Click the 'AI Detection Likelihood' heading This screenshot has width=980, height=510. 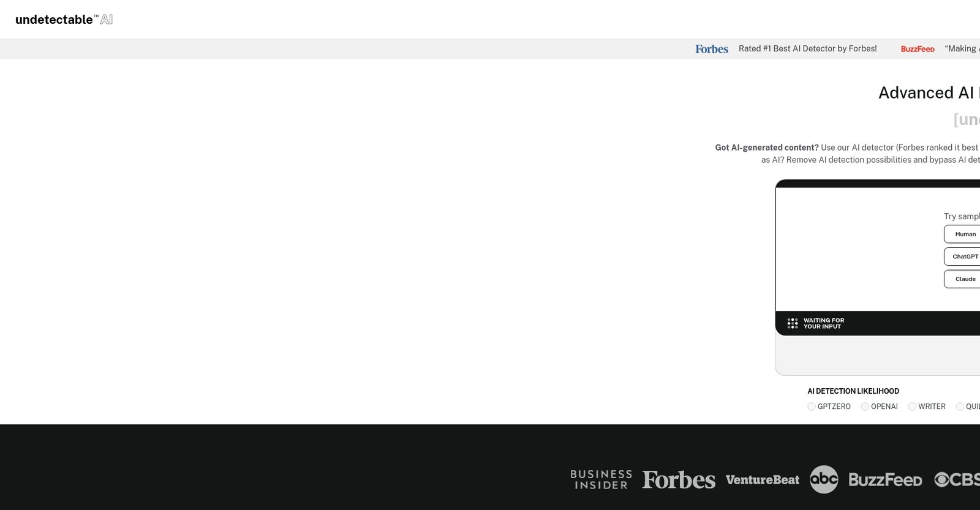click(853, 391)
